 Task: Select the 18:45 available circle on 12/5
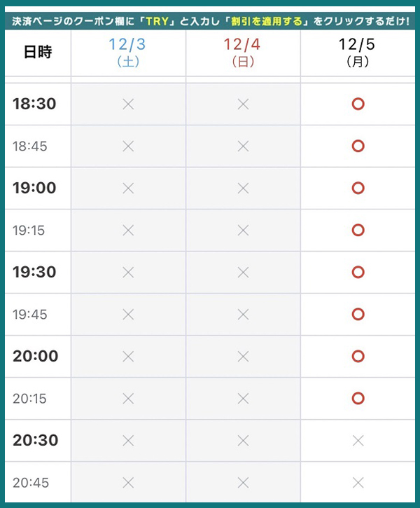358,146
